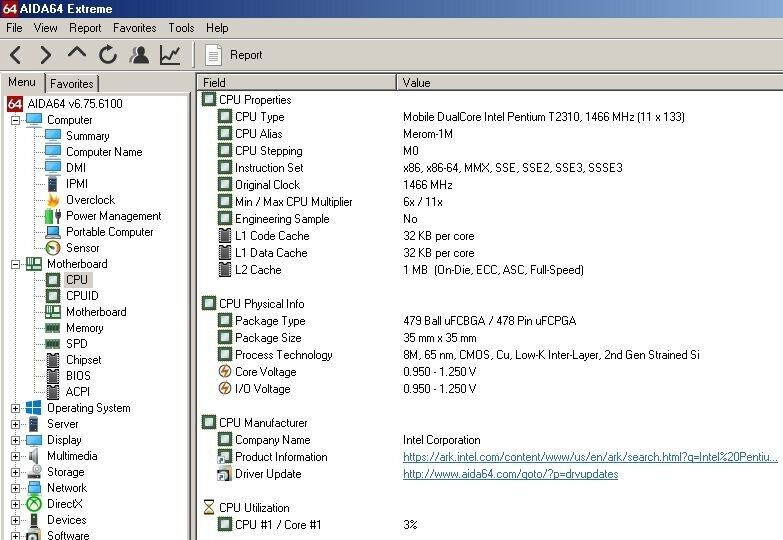The image size is (783, 540).
Task: Open the aida64.com driver update link
Action: pyautogui.click(x=510, y=474)
